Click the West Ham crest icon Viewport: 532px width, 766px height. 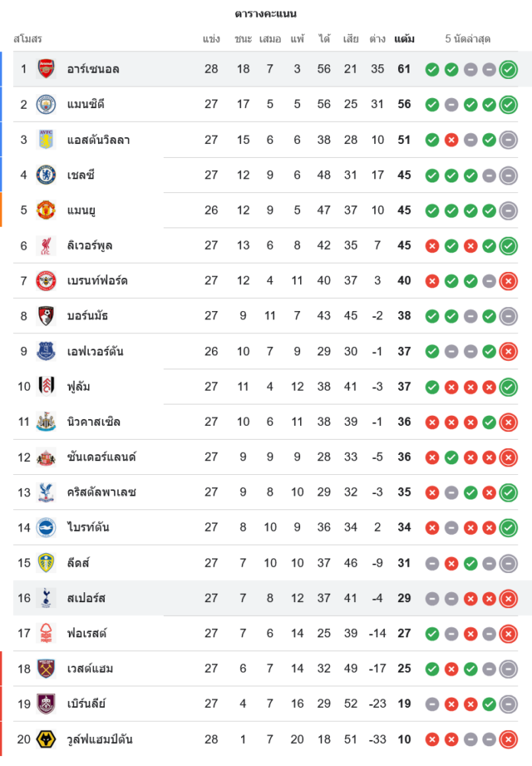coord(46,668)
